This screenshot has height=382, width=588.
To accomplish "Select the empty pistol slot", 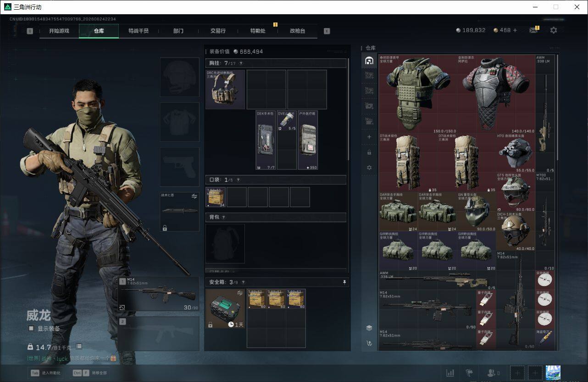I will click(179, 167).
